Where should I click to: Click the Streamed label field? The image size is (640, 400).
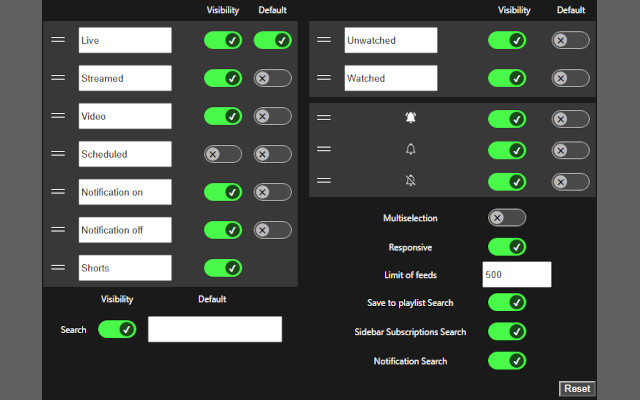pos(125,78)
